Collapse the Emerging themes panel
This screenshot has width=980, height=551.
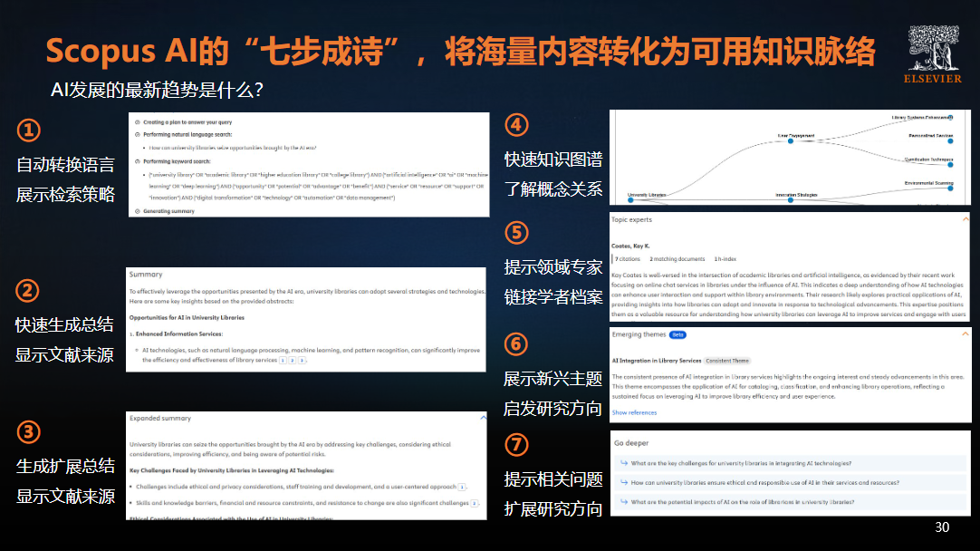tap(965, 334)
